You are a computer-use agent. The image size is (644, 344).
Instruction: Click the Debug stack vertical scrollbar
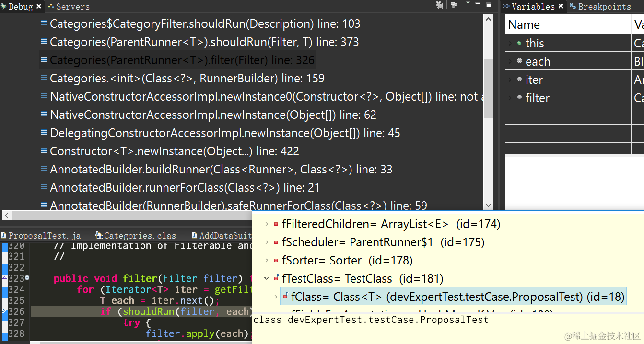point(488,89)
